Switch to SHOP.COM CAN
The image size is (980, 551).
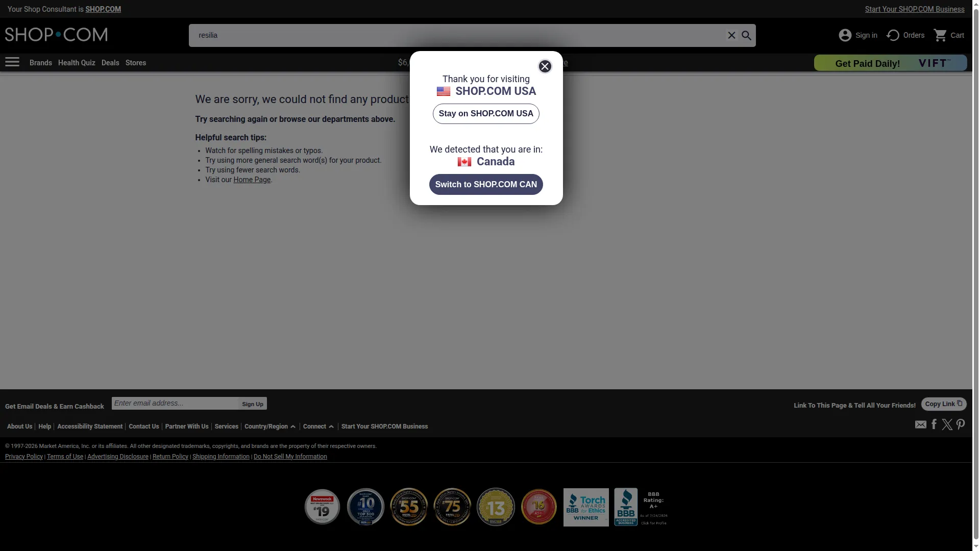click(x=486, y=184)
